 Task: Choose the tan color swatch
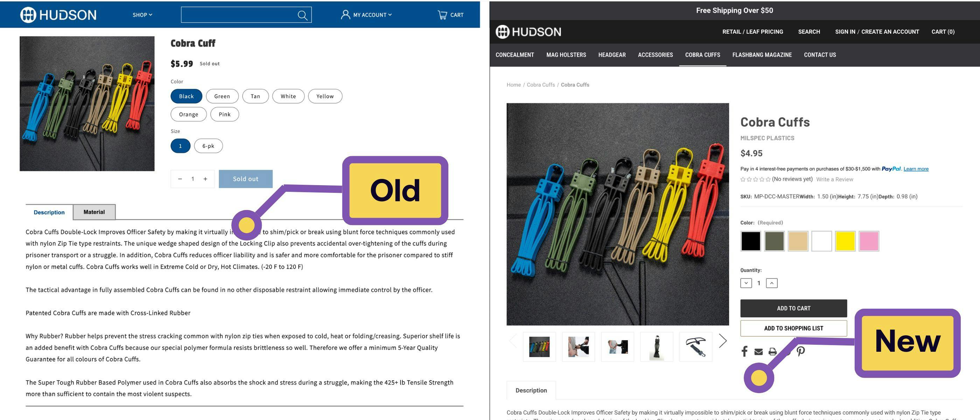click(798, 241)
